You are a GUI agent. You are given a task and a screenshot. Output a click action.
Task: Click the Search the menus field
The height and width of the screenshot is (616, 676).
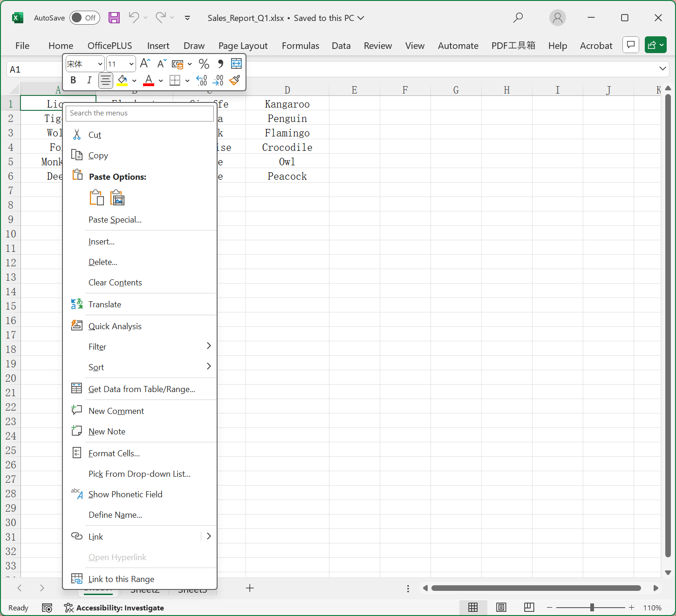(x=140, y=113)
